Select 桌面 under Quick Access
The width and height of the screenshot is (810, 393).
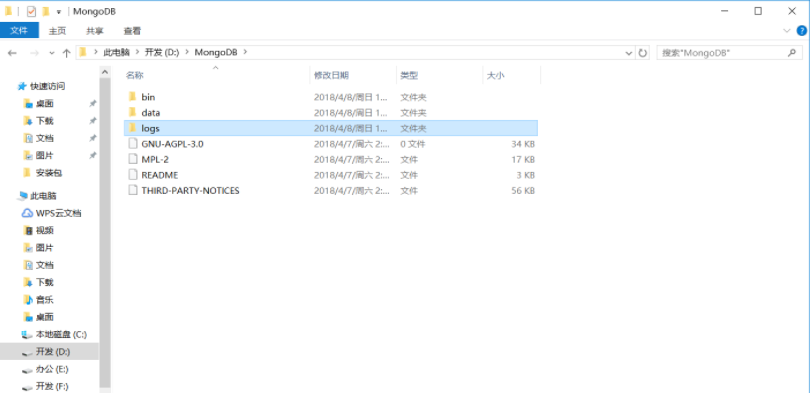[x=45, y=104]
